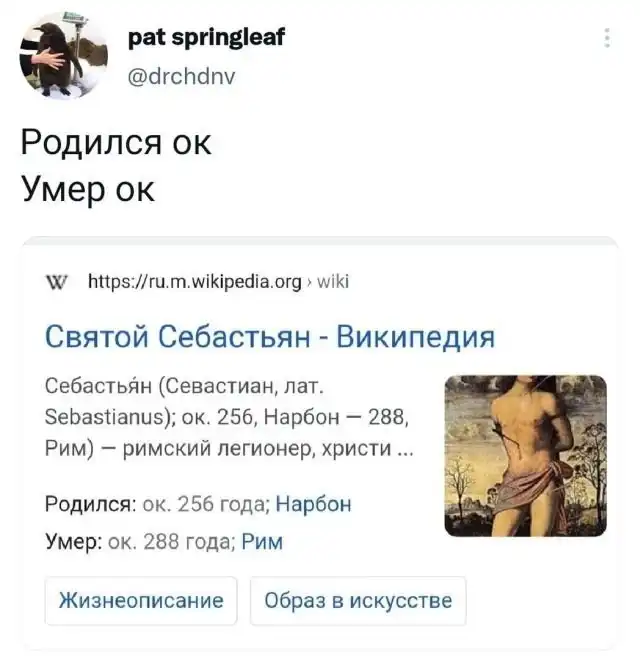Screen dimensions: 640x660
Task: Click the snippet description paragraph about Себастьян
Action: coord(229,417)
